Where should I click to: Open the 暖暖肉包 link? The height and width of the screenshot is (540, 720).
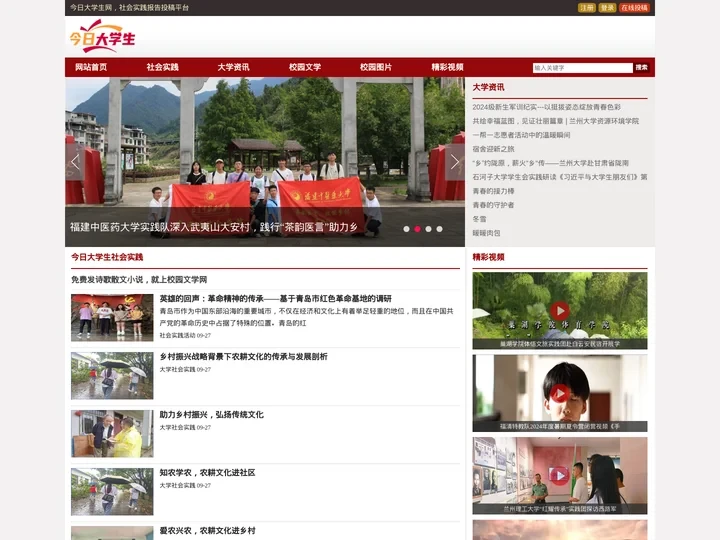(486, 233)
